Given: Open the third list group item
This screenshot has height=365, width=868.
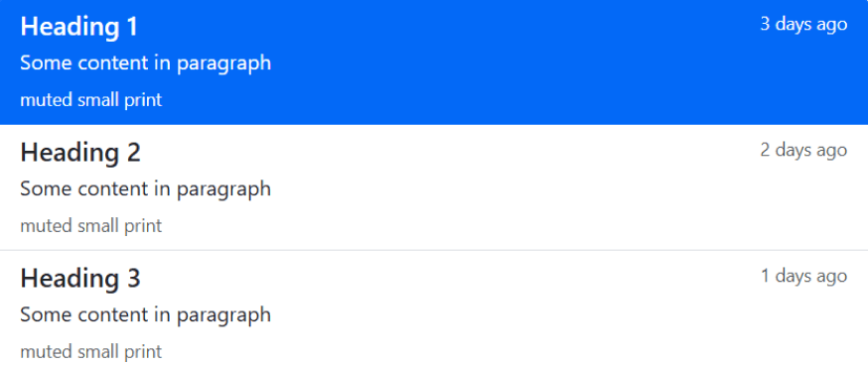Looking at the screenshot, I should pos(434,308).
